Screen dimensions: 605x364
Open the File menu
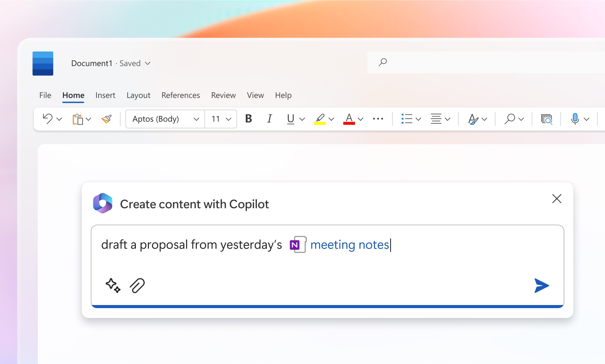click(45, 95)
